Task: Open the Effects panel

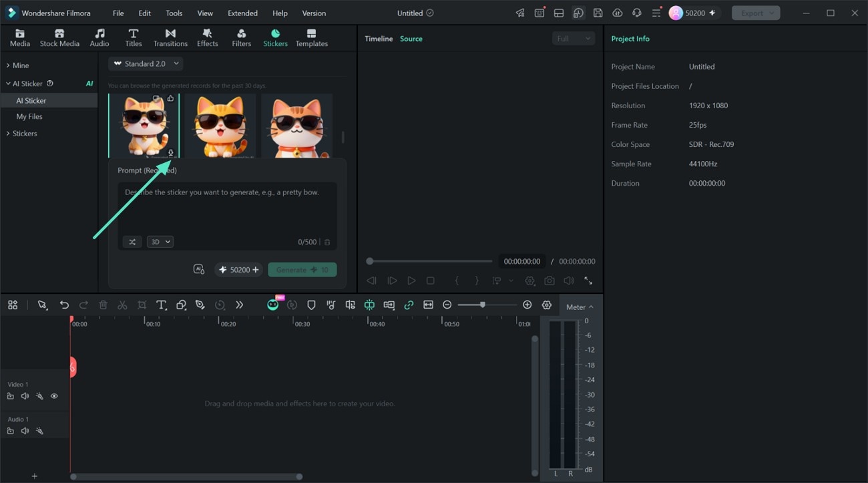Action: click(x=207, y=38)
